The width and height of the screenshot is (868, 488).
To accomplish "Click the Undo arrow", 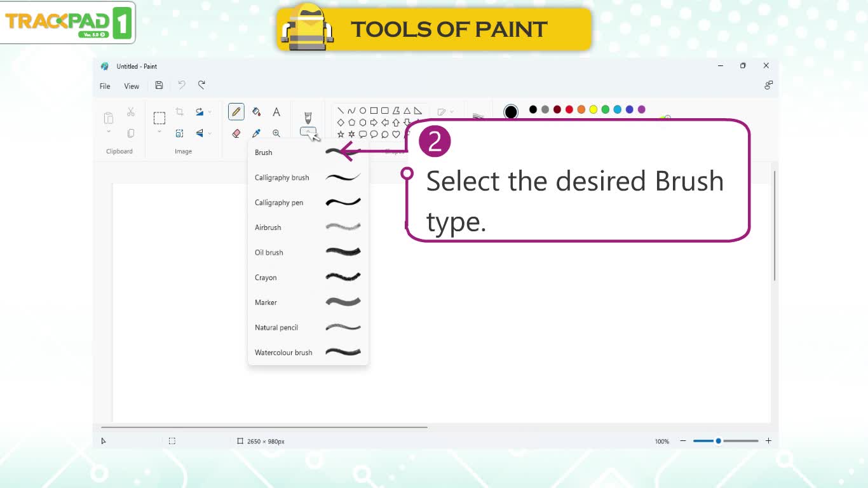I will coord(182,85).
